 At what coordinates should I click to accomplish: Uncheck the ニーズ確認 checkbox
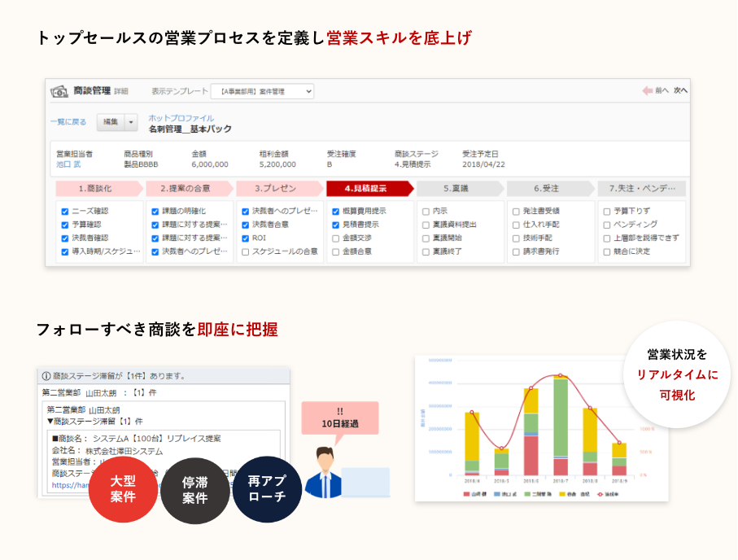tap(65, 211)
